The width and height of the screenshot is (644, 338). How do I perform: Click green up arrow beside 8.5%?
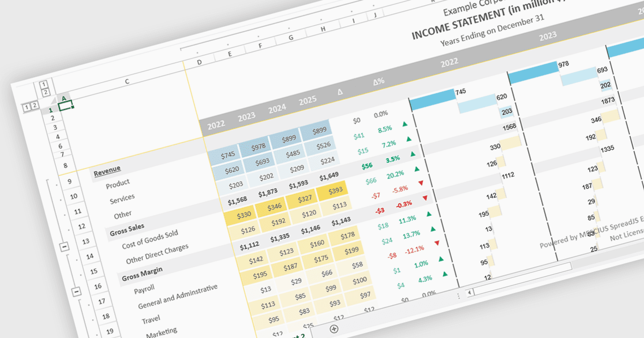(x=404, y=124)
